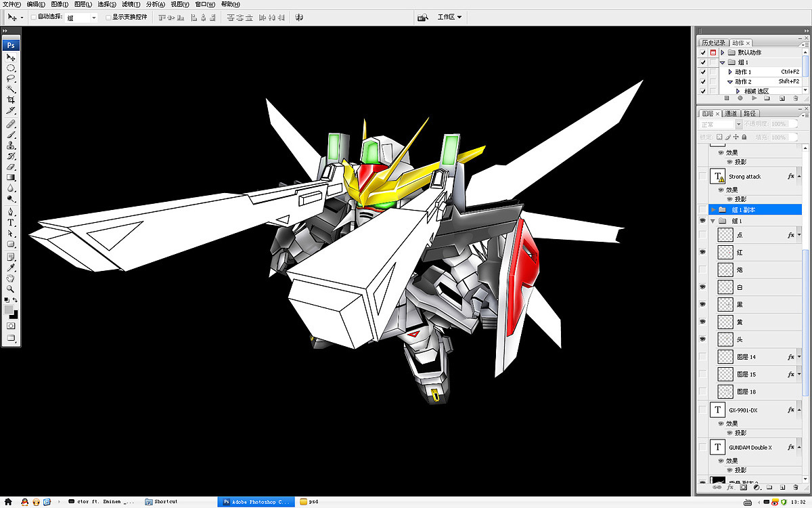Select the Eraser tool
The height and width of the screenshot is (508, 812).
[11, 166]
